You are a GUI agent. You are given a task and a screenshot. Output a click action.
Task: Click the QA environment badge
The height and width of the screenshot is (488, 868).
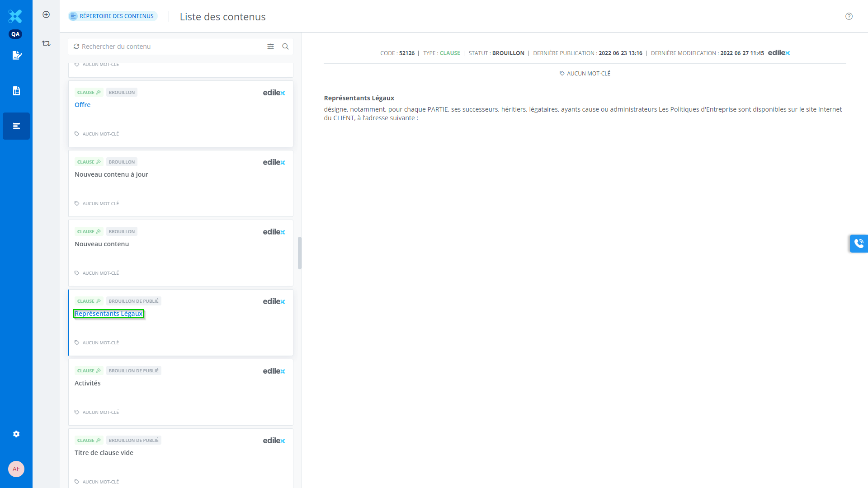pos(15,34)
